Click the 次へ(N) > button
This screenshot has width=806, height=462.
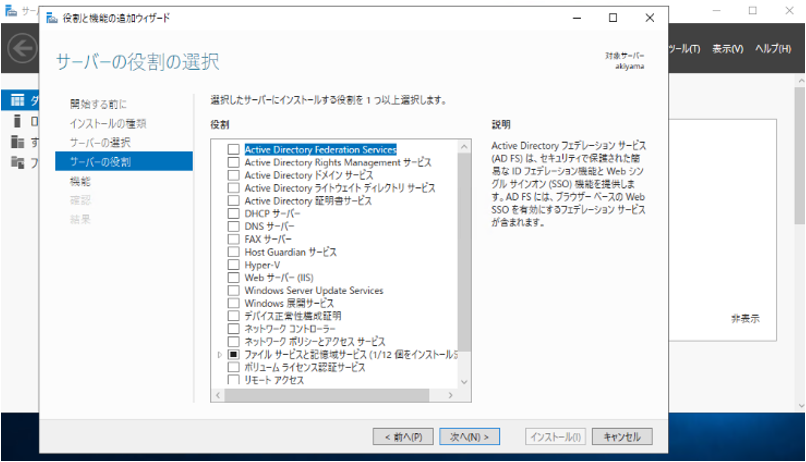[469, 437]
